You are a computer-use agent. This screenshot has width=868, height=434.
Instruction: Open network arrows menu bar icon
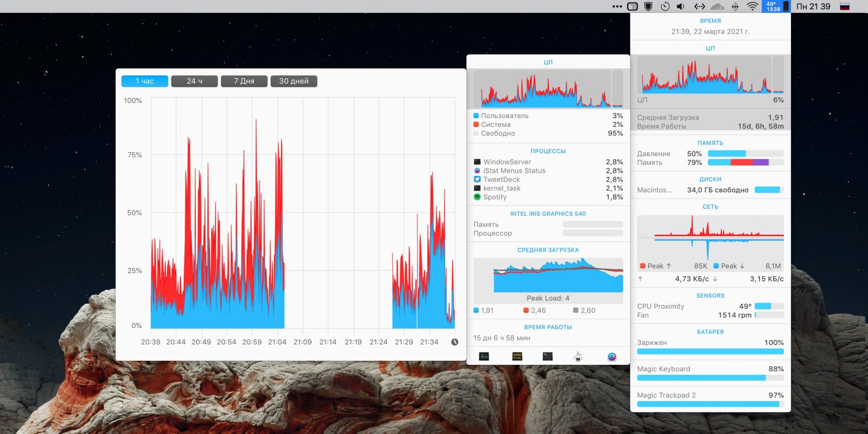[x=699, y=6]
